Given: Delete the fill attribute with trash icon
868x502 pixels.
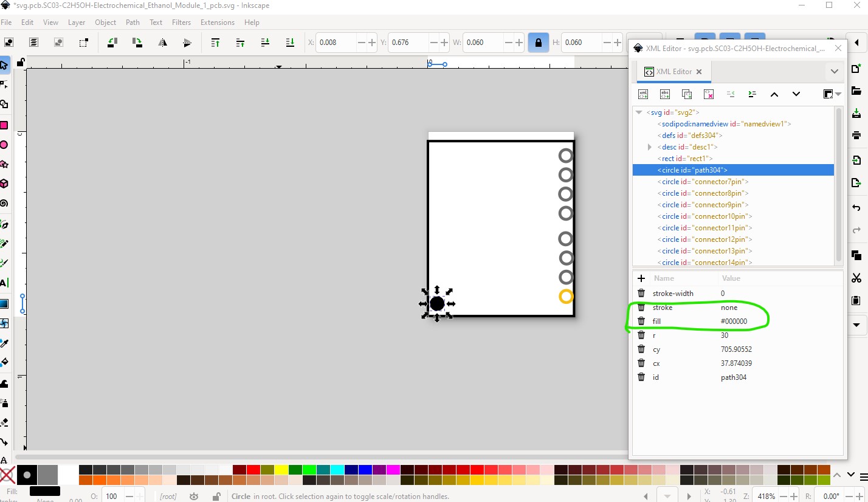Looking at the screenshot, I should 641,321.
